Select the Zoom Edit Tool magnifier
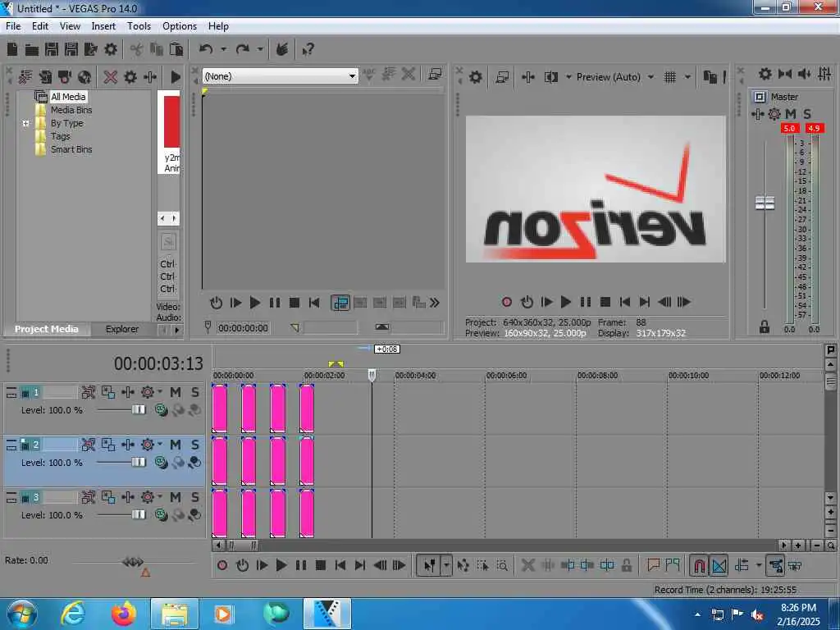Image resolution: width=840 pixels, height=630 pixels. 503,565
